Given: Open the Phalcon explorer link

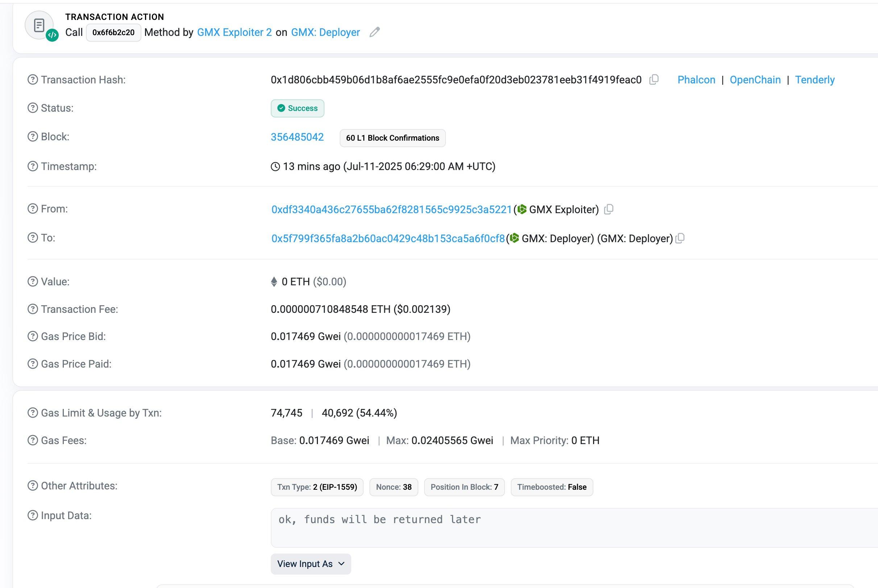Looking at the screenshot, I should pyautogui.click(x=696, y=79).
